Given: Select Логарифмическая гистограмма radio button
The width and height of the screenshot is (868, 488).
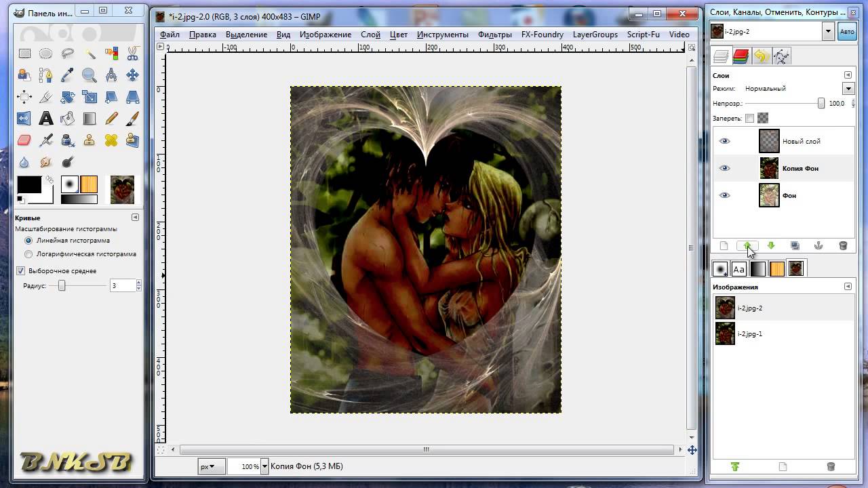Looking at the screenshot, I should coord(28,254).
